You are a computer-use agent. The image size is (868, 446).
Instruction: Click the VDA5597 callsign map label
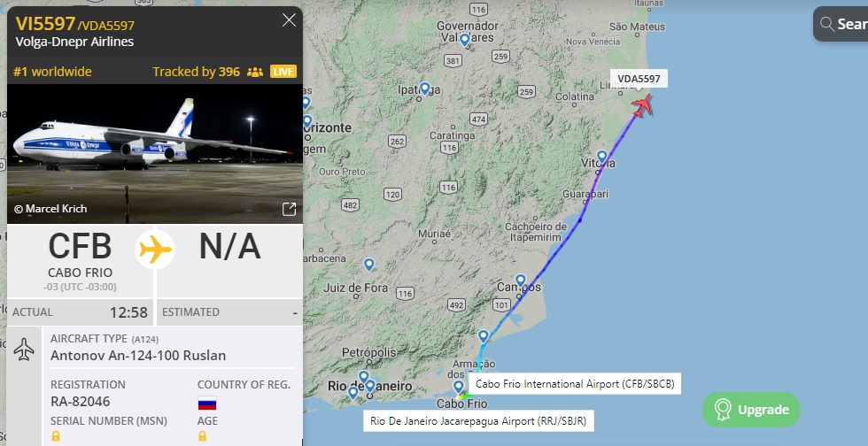tap(639, 79)
